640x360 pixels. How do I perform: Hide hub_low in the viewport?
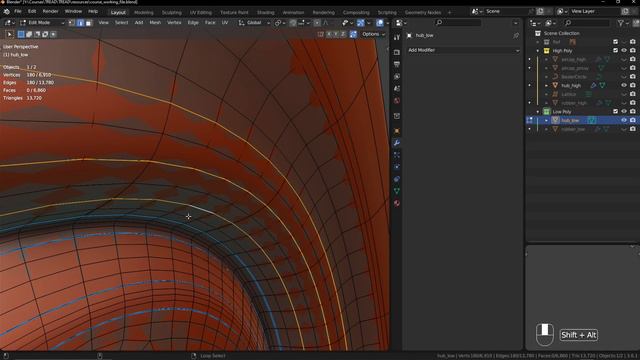(x=624, y=120)
